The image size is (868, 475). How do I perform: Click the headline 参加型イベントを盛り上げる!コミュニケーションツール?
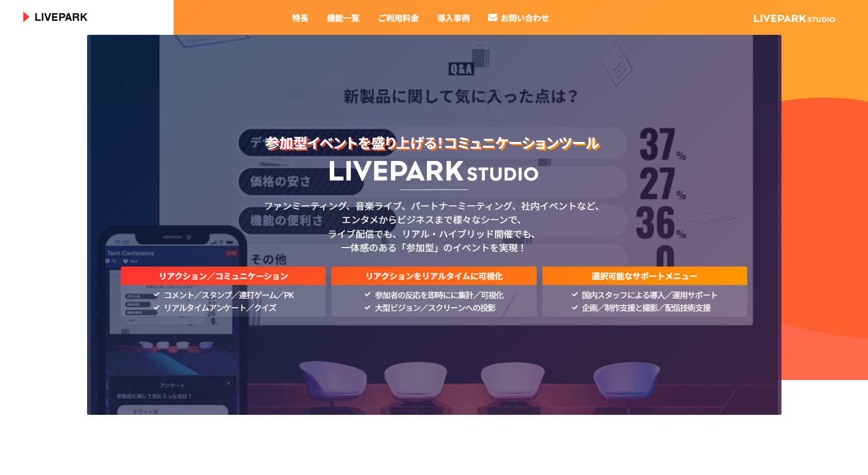pyautogui.click(x=432, y=143)
